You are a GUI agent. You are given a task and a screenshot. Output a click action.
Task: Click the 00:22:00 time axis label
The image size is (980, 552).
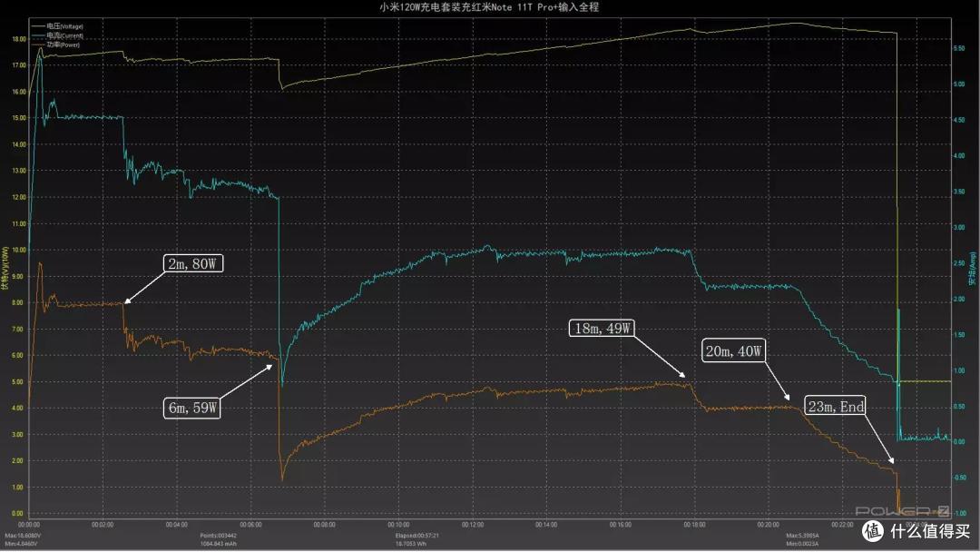pyautogui.click(x=842, y=525)
